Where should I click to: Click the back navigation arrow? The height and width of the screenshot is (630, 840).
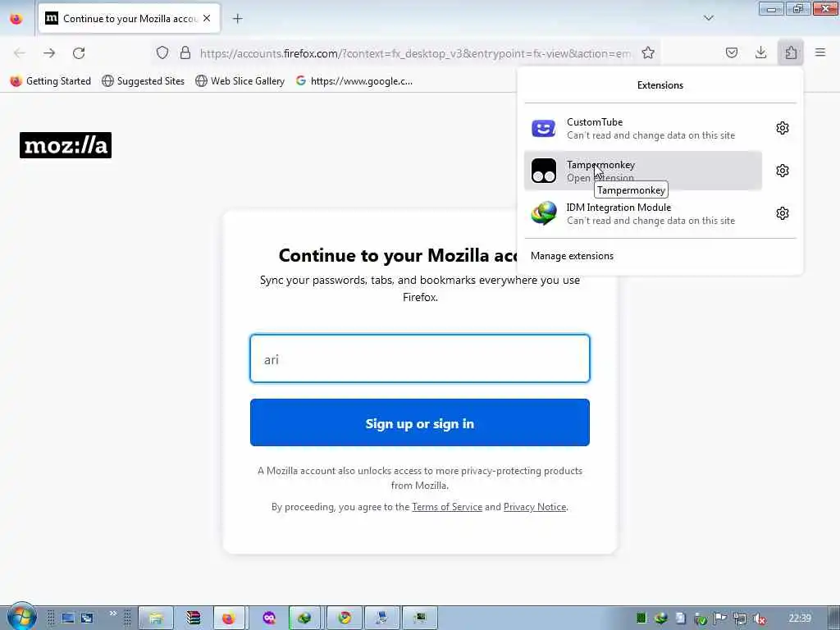pos(20,53)
